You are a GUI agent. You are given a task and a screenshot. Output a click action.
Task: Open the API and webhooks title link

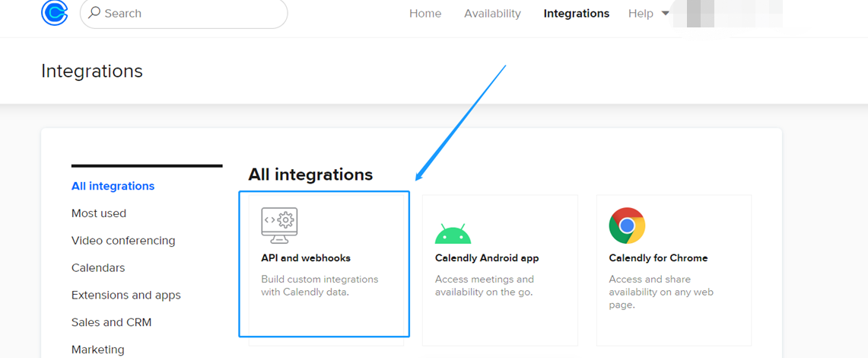306,258
